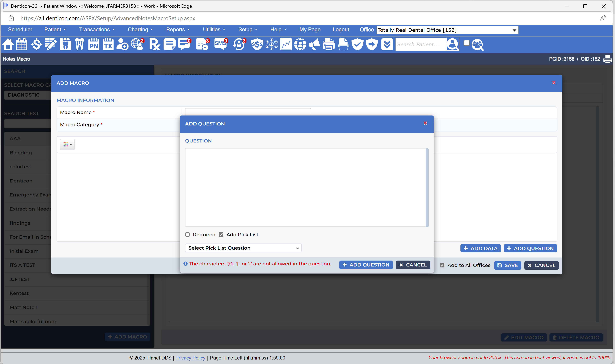The image size is (615, 364).
Task: Open the Home icon in toolbar
Action: [8, 44]
